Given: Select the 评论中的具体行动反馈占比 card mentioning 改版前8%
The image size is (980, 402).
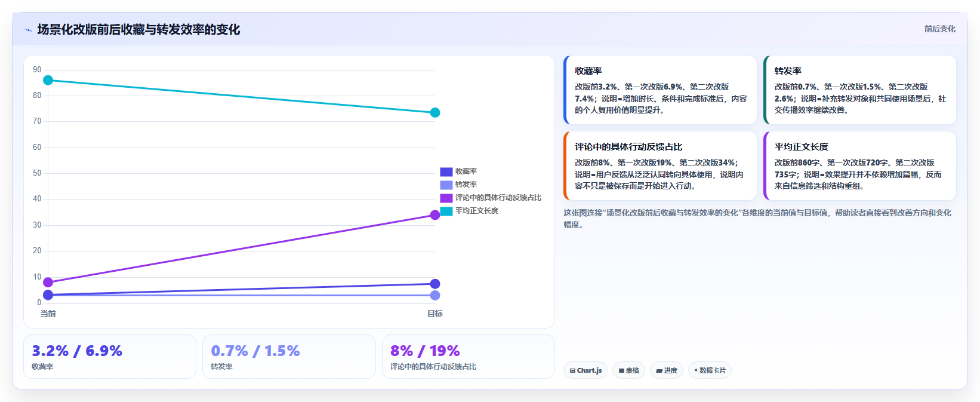Looking at the screenshot, I should click(x=660, y=166).
